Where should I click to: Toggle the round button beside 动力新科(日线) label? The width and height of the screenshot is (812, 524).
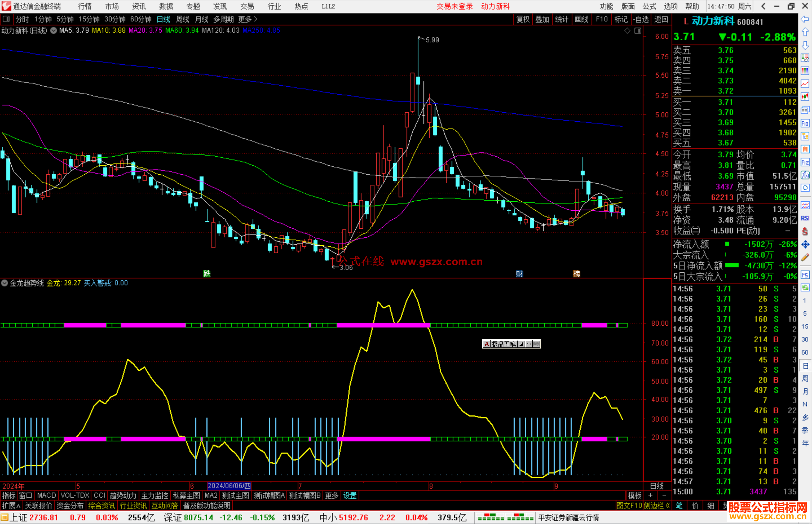53,30
